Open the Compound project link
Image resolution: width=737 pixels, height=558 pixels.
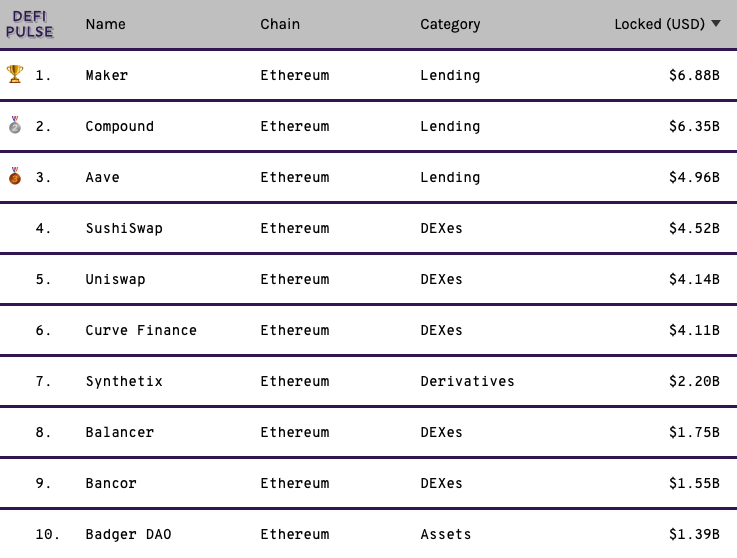click(x=119, y=126)
